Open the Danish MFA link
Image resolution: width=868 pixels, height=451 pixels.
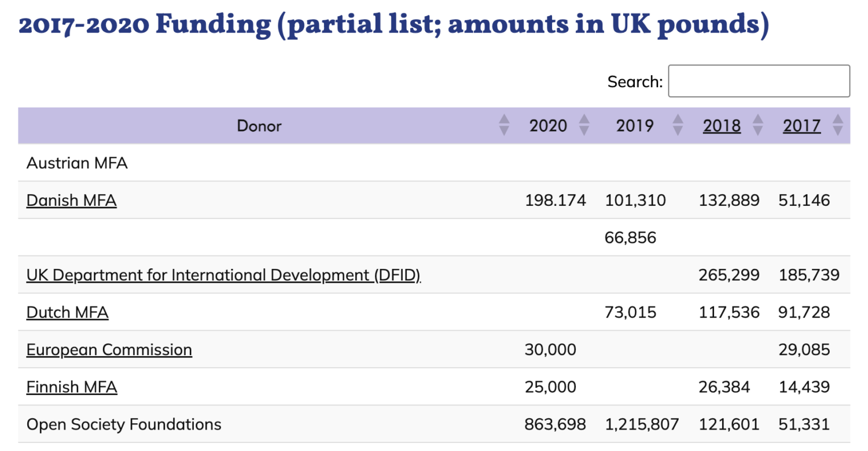pos(71,201)
